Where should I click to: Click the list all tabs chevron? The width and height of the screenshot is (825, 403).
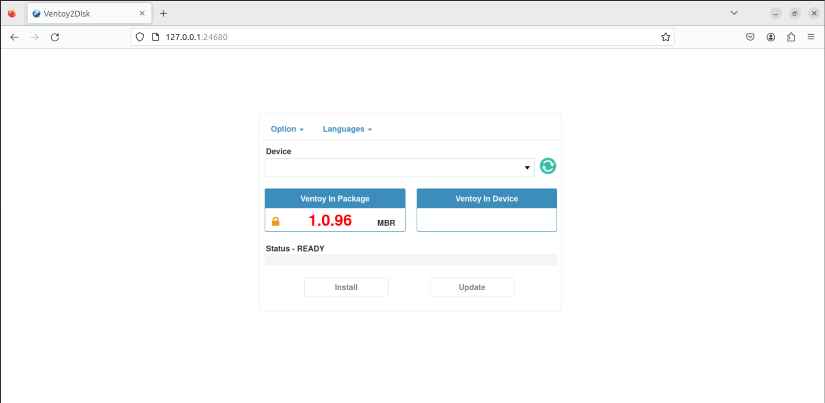pyautogui.click(x=735, y=13)
